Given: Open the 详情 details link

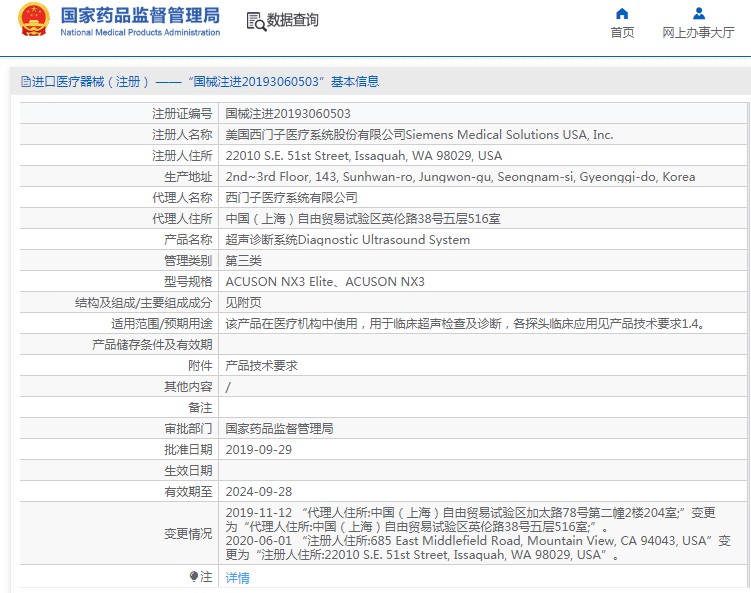Looking at the screenshot, I should click(x=238, y=577).
